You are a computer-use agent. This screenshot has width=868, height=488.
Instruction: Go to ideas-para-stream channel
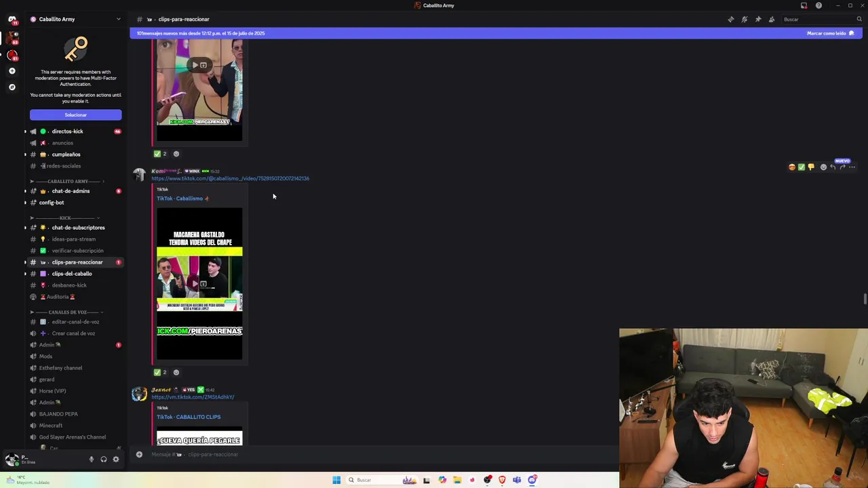75,239
